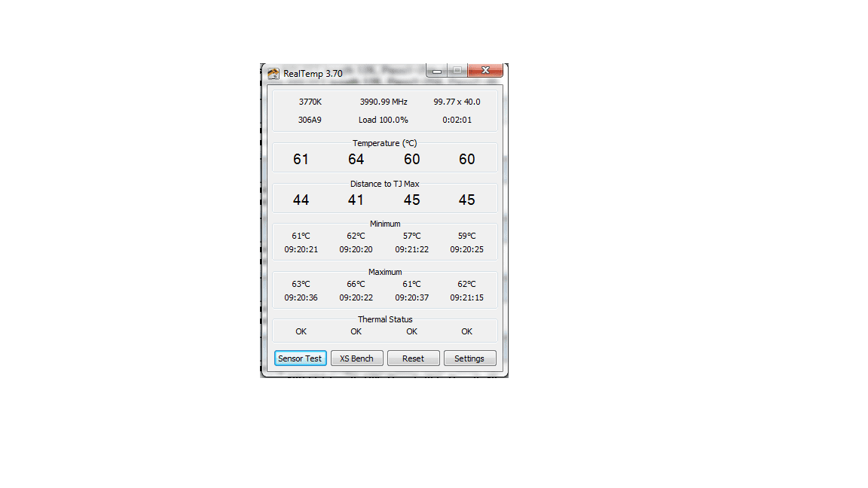Click the Maximum section heading

(x=385, y=272)
